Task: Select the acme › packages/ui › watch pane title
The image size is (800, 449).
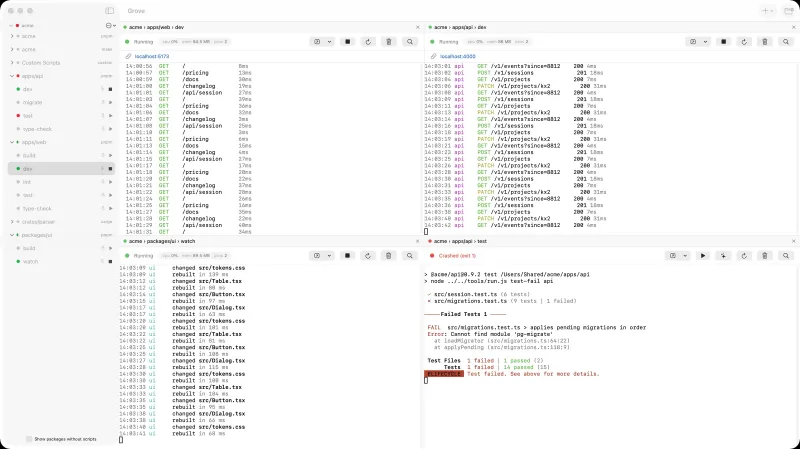Action: (162, 241)
